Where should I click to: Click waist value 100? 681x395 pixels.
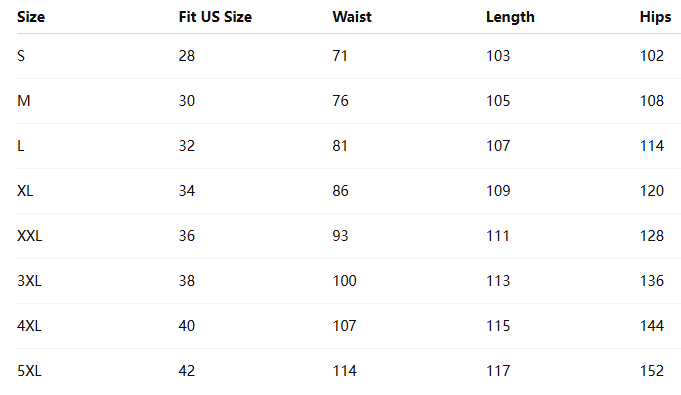pyautogui.click(x=344, y=281)
